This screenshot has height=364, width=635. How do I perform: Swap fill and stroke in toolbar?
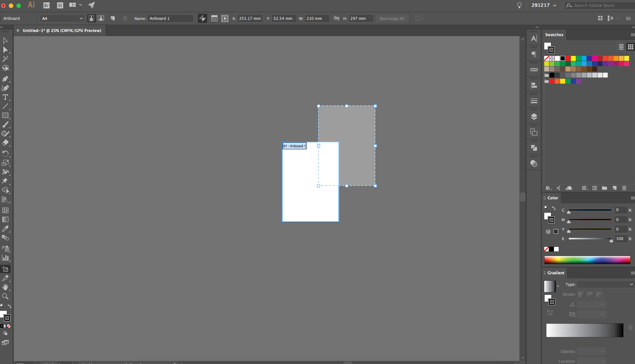(9, 306)
